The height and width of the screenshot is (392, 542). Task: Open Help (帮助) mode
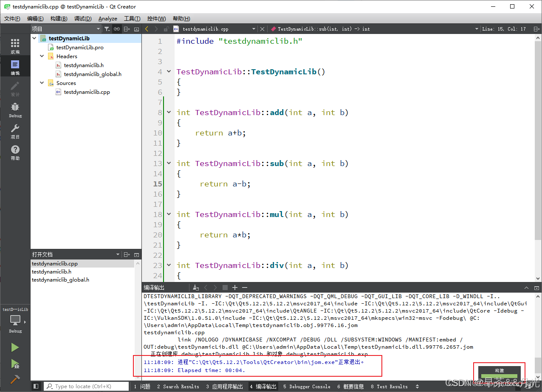pos(15,152)
